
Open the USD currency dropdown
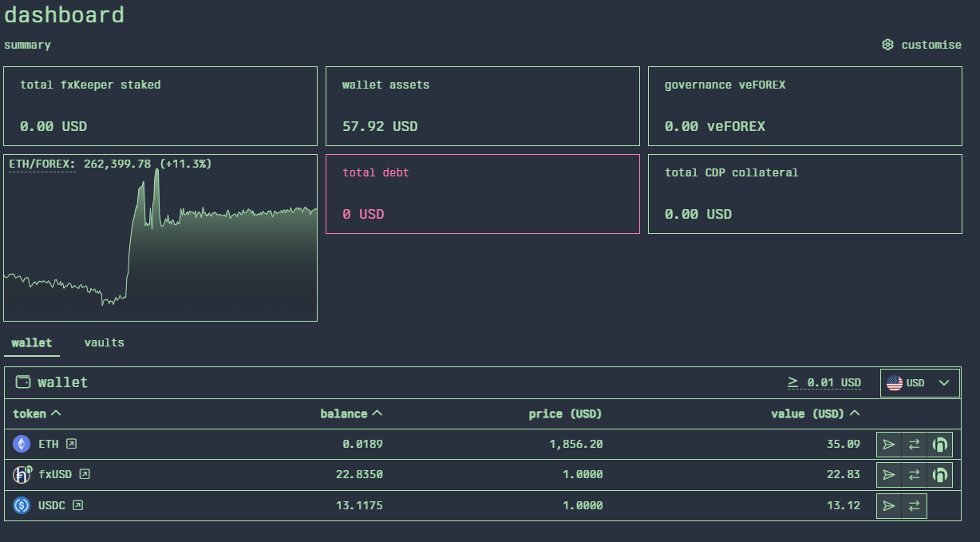pos(920,383)
